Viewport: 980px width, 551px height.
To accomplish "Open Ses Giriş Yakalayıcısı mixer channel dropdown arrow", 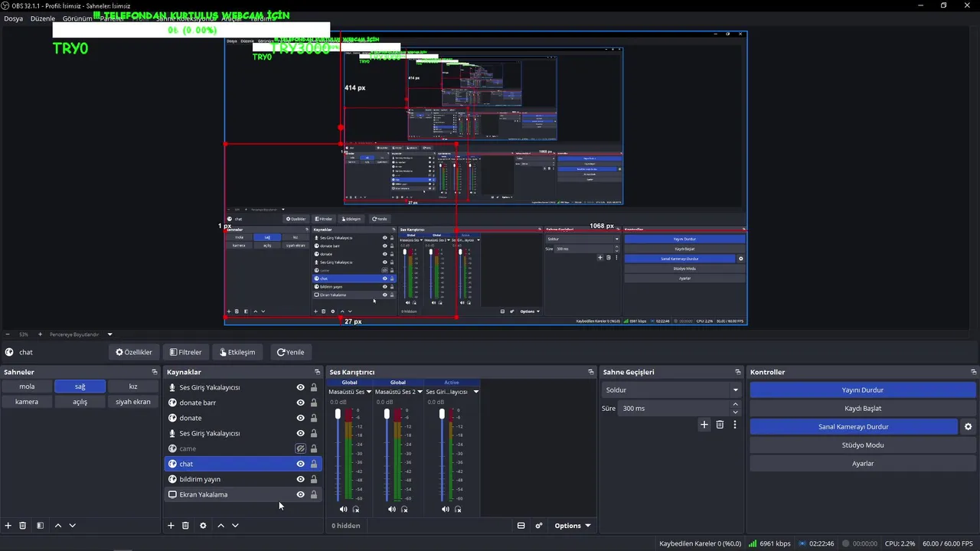I will coord(475,392).
